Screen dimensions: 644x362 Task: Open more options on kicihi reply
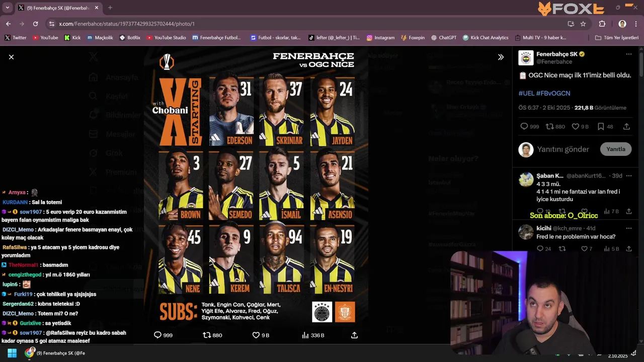(x=628, y=228)
